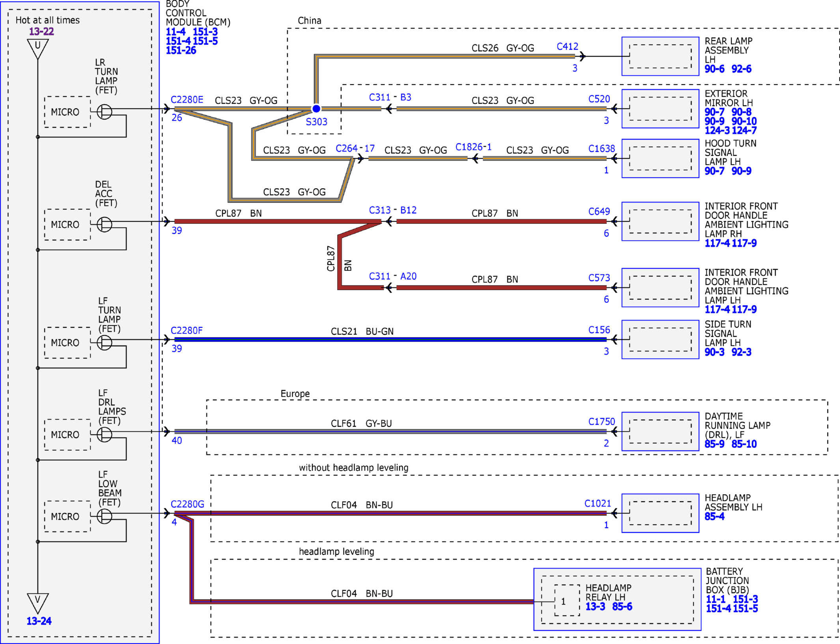Click the V triangle connector symbol

[38, 603]
